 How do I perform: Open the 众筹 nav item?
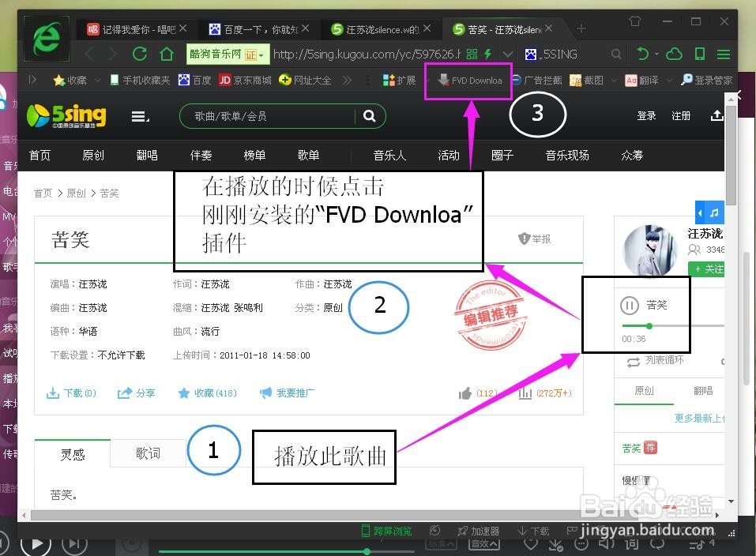(632, 156)
